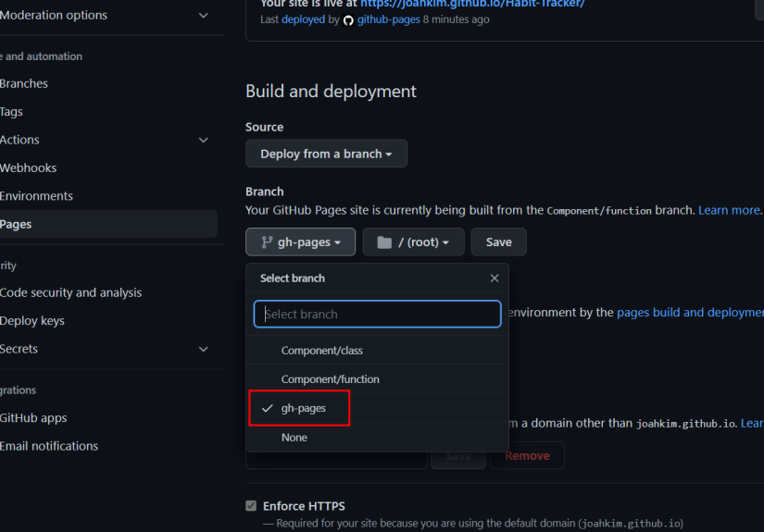Image resolution: width=764 pixels, height=532 pixels.
Task: Open the gh-pages branch dropdown button
Action: pos(300,241)
